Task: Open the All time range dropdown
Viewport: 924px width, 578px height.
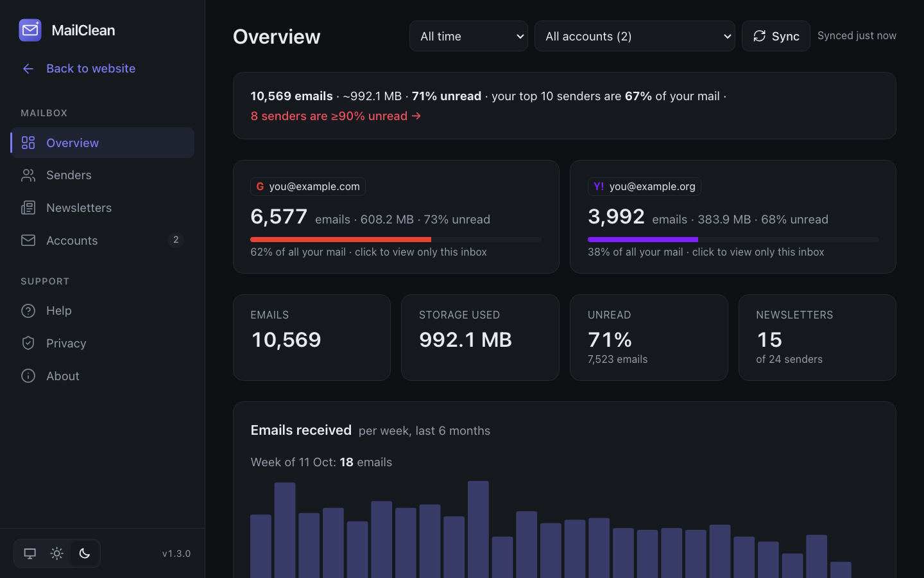Action: (x=468, y=36)
